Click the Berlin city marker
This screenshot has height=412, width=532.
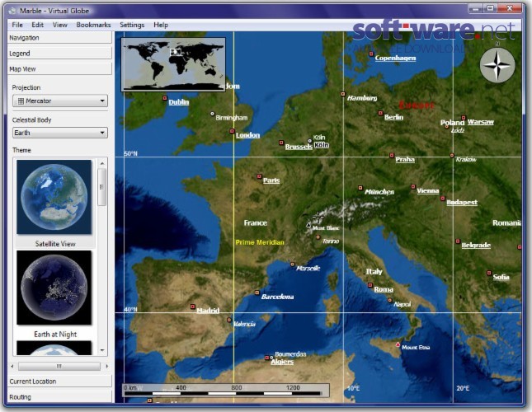(380, 113)
